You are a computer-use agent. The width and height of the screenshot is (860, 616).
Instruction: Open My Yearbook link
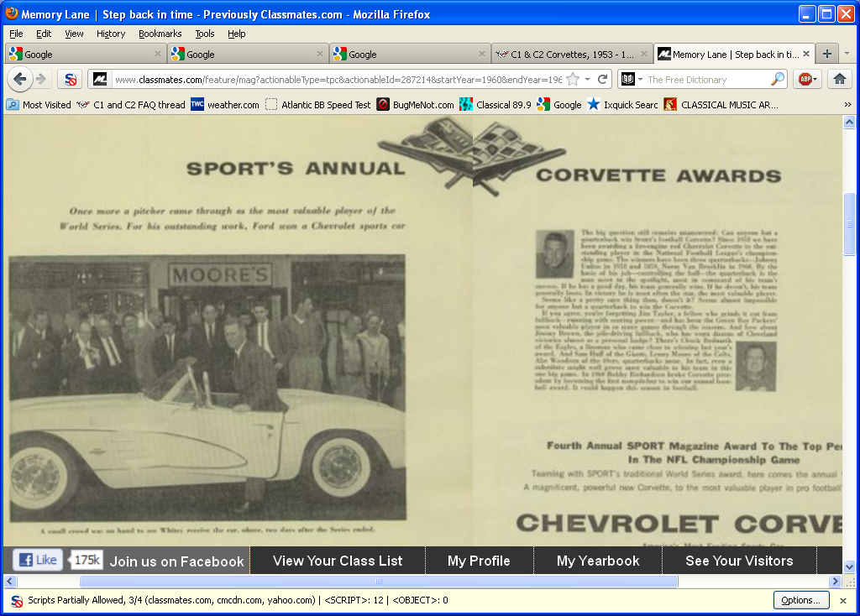598,561
